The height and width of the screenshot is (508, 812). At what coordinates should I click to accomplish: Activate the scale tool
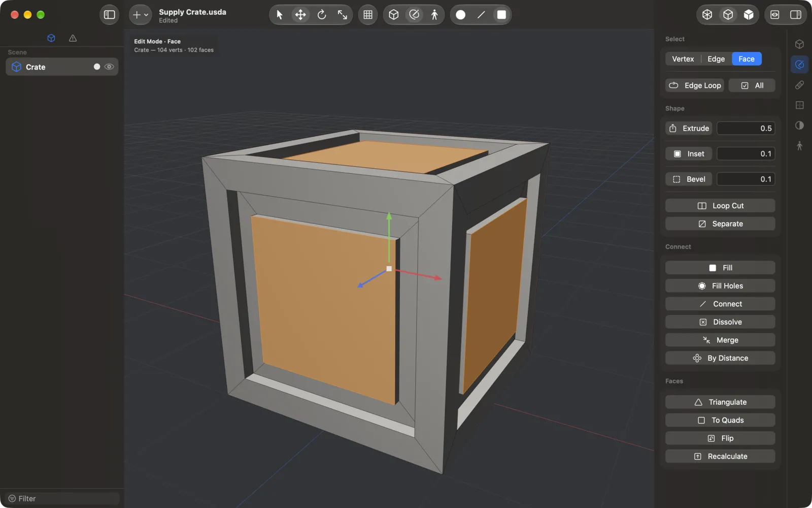[x=343, y=15]
